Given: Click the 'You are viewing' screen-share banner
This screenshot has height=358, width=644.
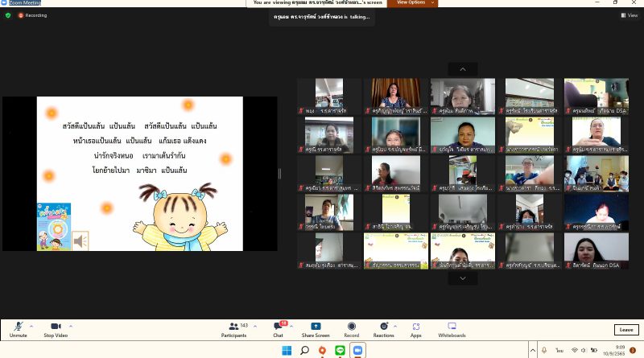Looking at the screenshot, I should [316, 3].
